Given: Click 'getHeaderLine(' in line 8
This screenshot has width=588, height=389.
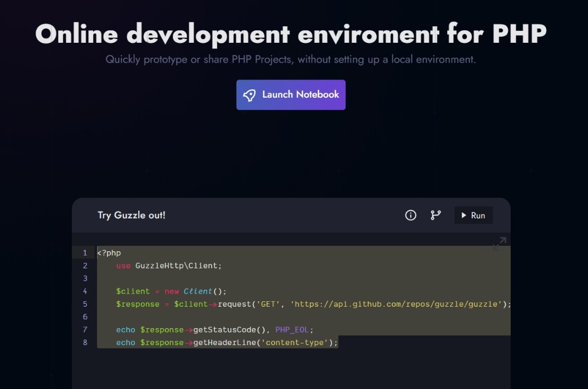Looking at the screenshot, I should [227, 342].
